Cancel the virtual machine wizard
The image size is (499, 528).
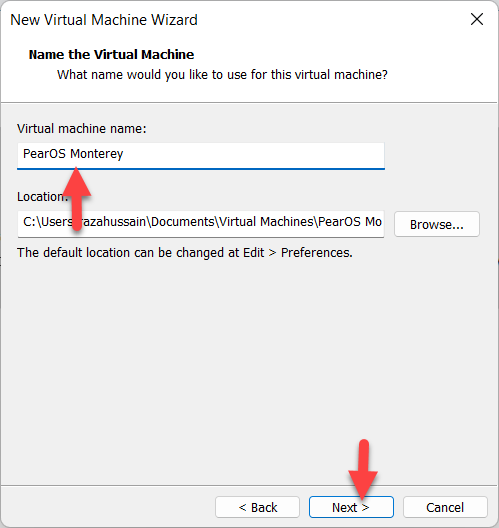click(x=445, y=507)
